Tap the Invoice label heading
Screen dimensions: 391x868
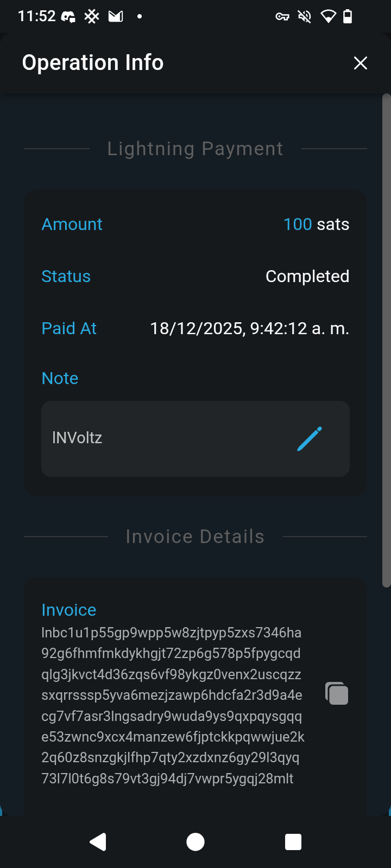point(69,610)
